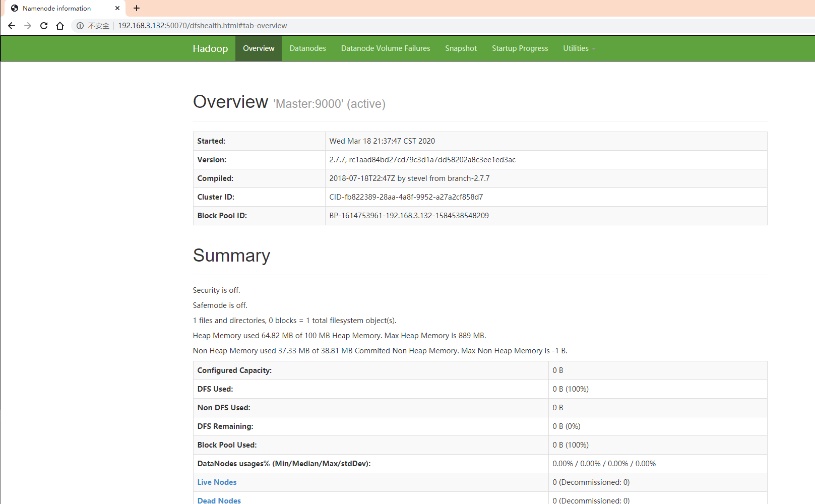Click the compiled value '2018-07-18T22:47Z by stevel'
The image size is (815, 504).
(409, 178)
